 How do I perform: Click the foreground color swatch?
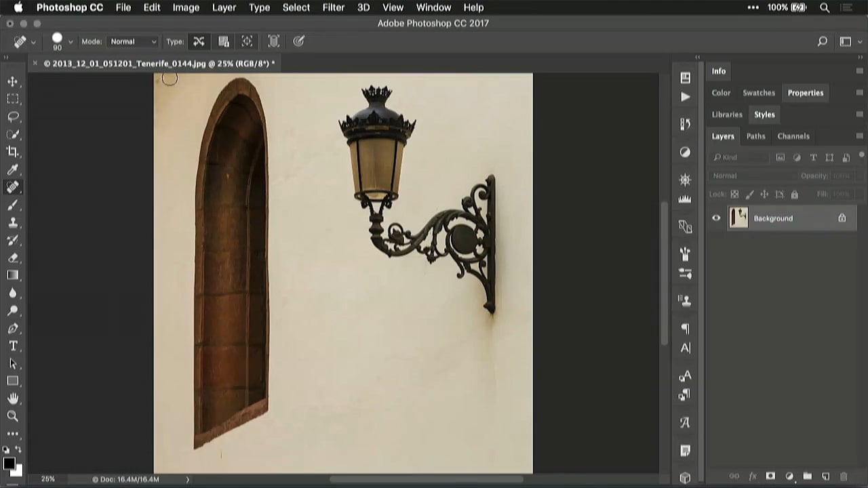pos(9,464)
